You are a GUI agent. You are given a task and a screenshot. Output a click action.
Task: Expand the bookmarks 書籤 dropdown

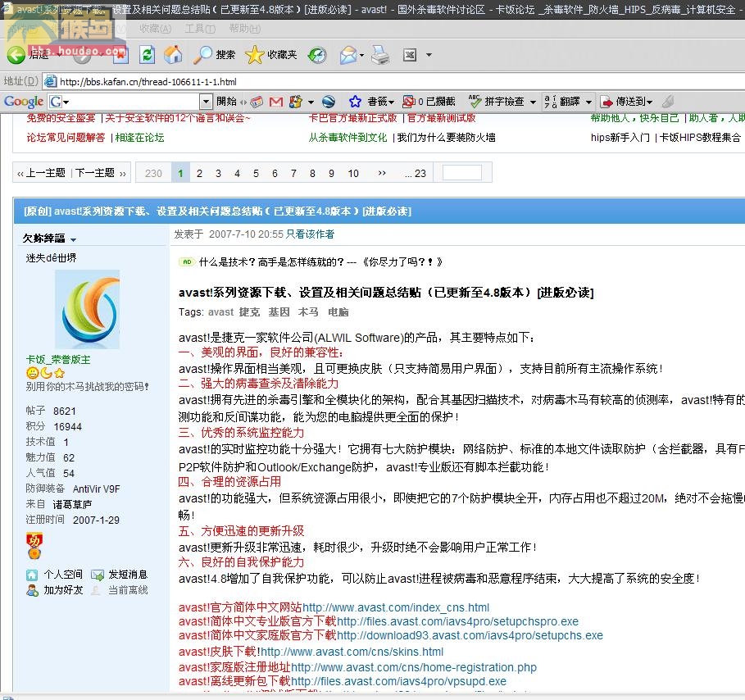(391, 102)
